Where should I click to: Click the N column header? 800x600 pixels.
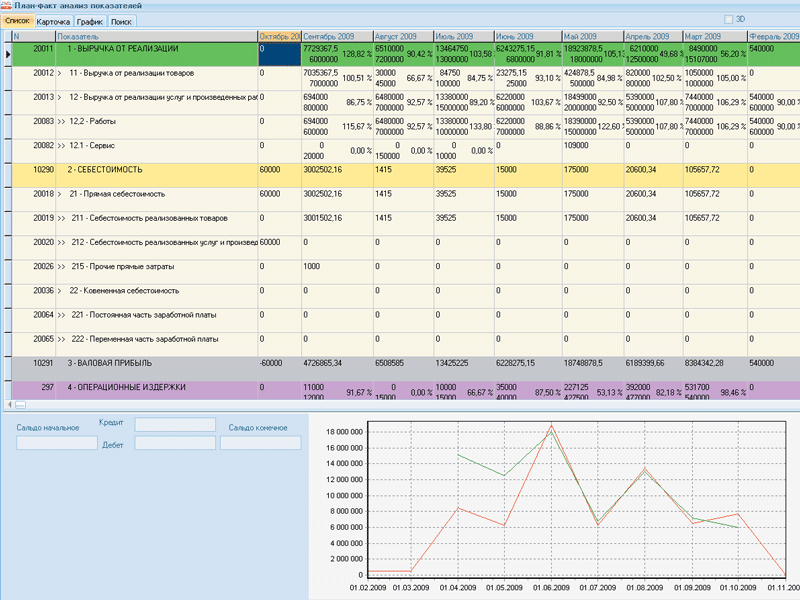(30, 35)
